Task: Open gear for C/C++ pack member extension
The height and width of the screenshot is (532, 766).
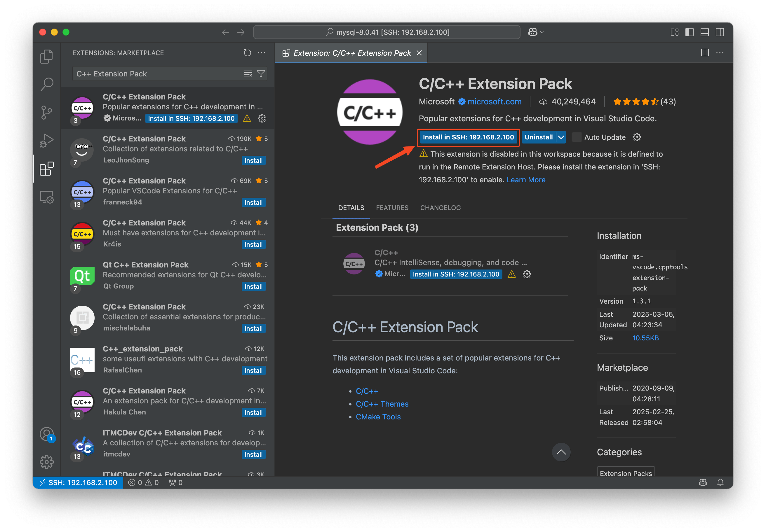Action: tap(527, 274)
